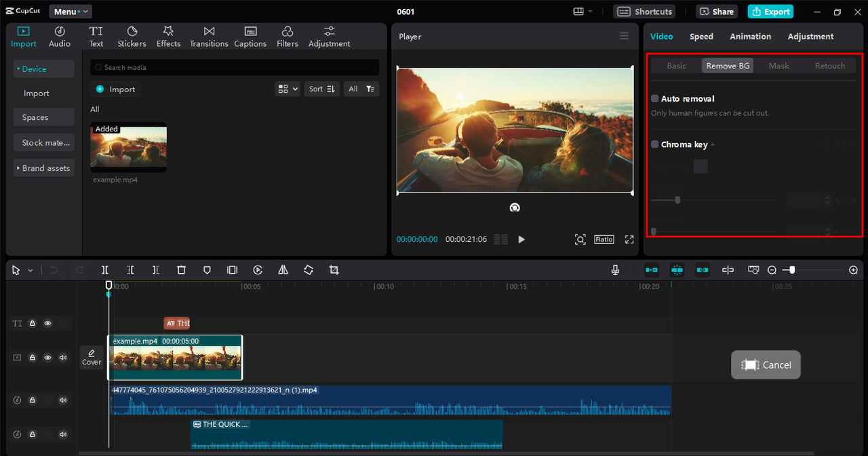Image resolution: width=868 pixels, height=456 pixels.
Task: Delete the selected clip with trash icon
Action: pos(181,270)
